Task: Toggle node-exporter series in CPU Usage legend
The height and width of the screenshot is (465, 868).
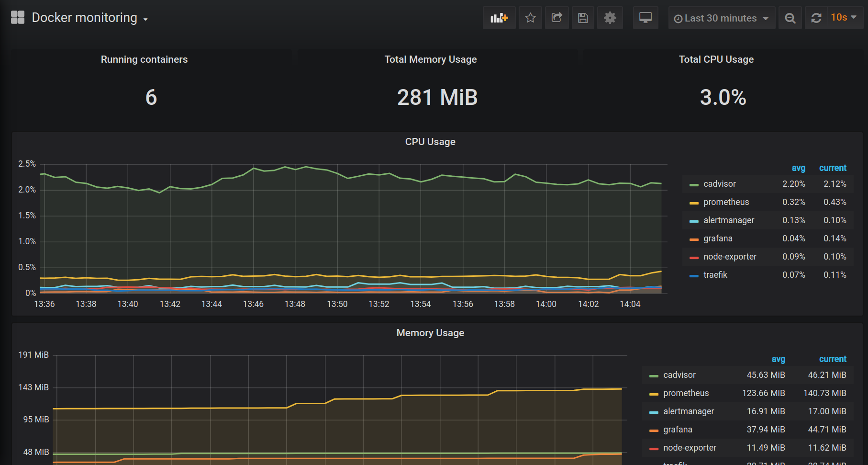Action: (x=730, y=257)
